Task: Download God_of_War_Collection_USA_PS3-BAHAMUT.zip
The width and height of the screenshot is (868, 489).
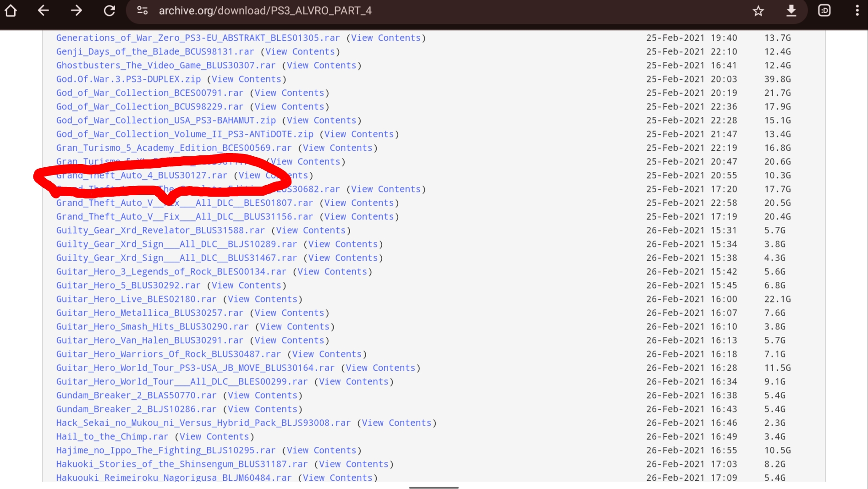Action: pyautogui.click(x=166, y=121)
